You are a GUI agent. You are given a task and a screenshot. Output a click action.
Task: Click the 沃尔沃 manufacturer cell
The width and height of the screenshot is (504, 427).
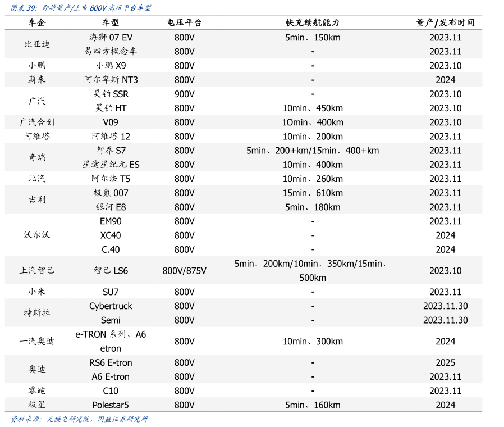[37, 235]
